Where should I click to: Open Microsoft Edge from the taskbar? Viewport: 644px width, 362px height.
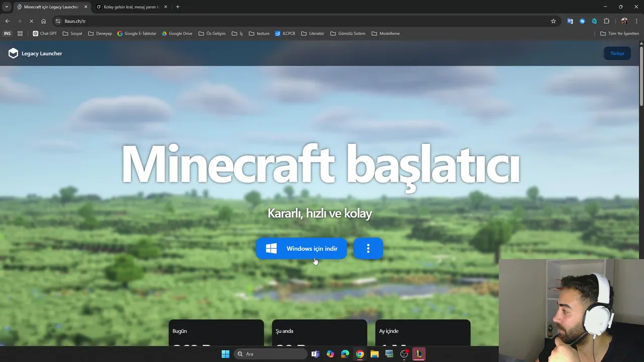click(345, 354)
